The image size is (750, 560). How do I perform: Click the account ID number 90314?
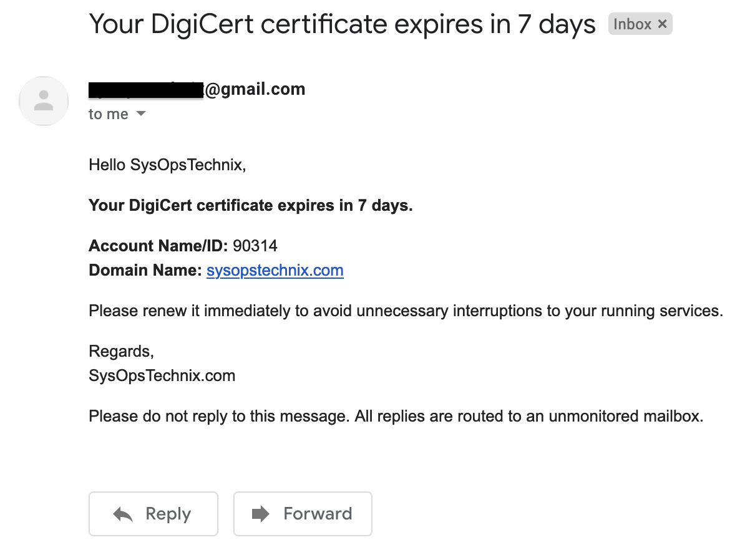pyautogui.click(x=255, y=246)
